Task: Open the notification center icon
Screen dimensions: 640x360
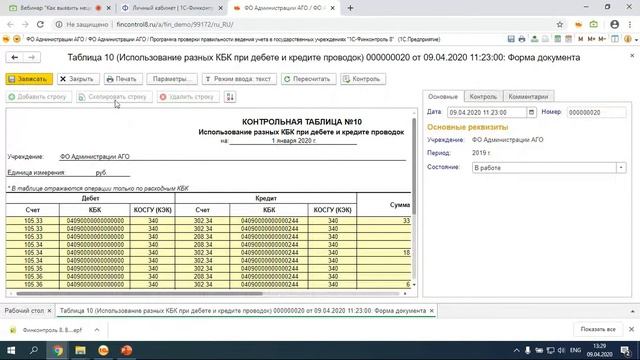Action: 625,351
